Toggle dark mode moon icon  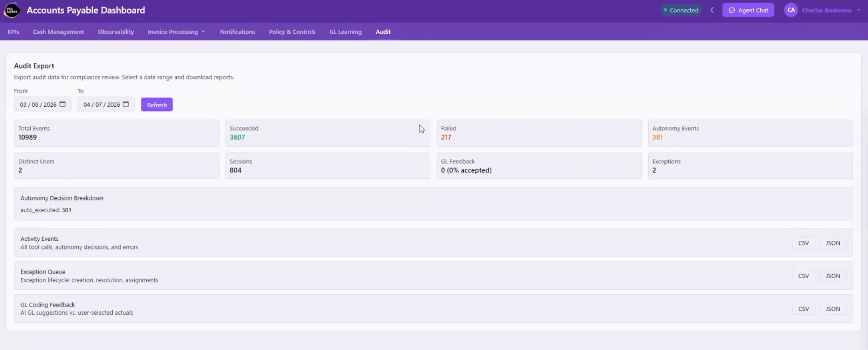click(712, 10)
